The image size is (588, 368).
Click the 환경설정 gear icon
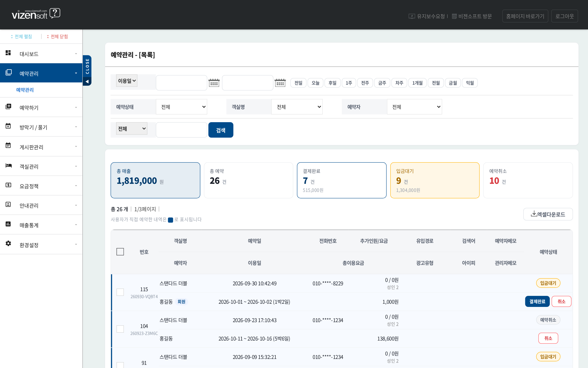click(8, 243)
